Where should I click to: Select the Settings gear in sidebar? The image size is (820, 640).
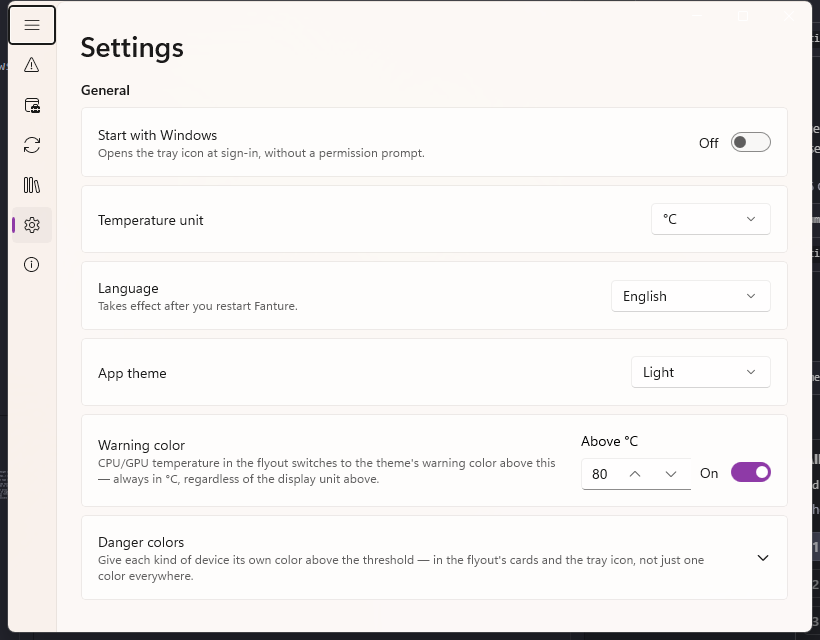pyautogui.click(x=32, y=225)
